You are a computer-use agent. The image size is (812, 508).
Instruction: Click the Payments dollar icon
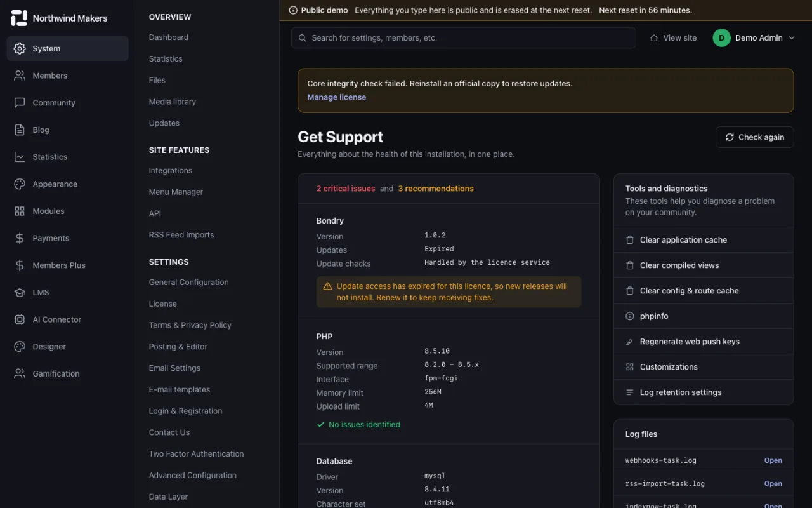20,238
